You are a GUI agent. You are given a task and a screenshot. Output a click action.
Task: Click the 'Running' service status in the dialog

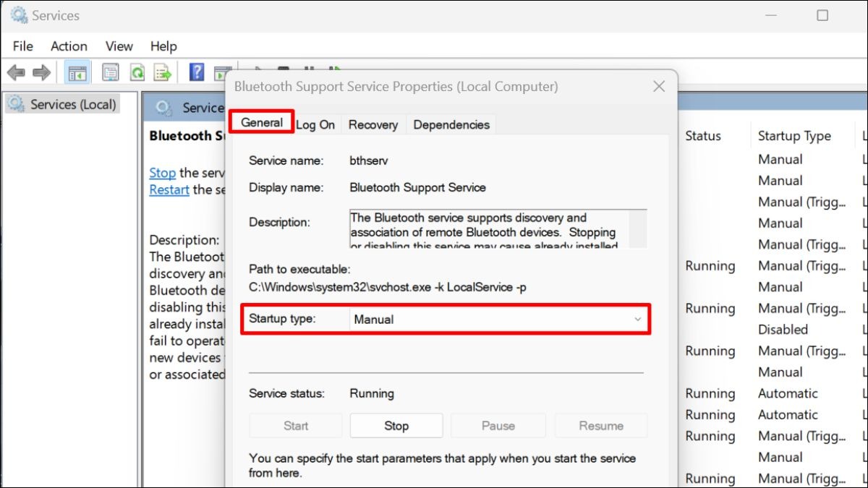coord(372,394)
